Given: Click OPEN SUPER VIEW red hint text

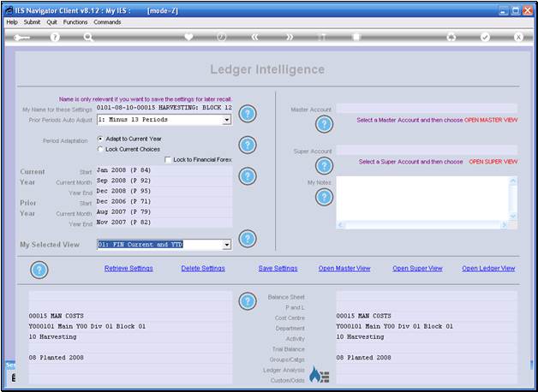Looking at the screenshot, I should (x=493, y=162).
